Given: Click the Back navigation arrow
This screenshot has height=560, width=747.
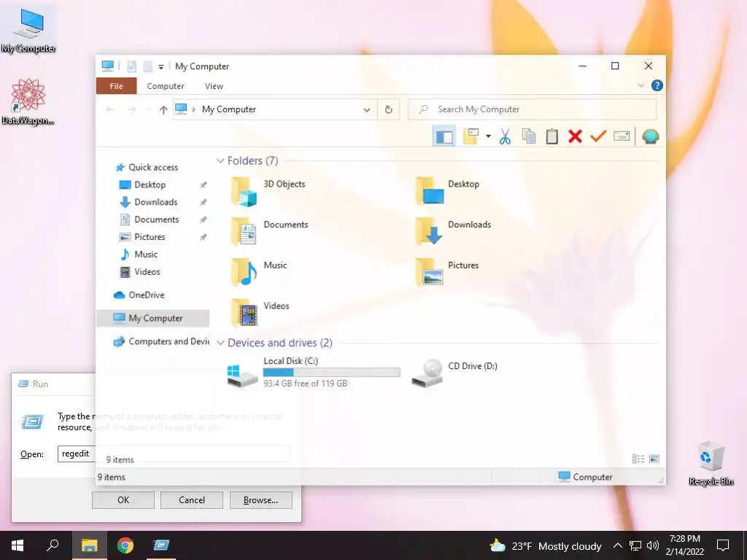Looking at the screenshot, I should tap(110, 110).
